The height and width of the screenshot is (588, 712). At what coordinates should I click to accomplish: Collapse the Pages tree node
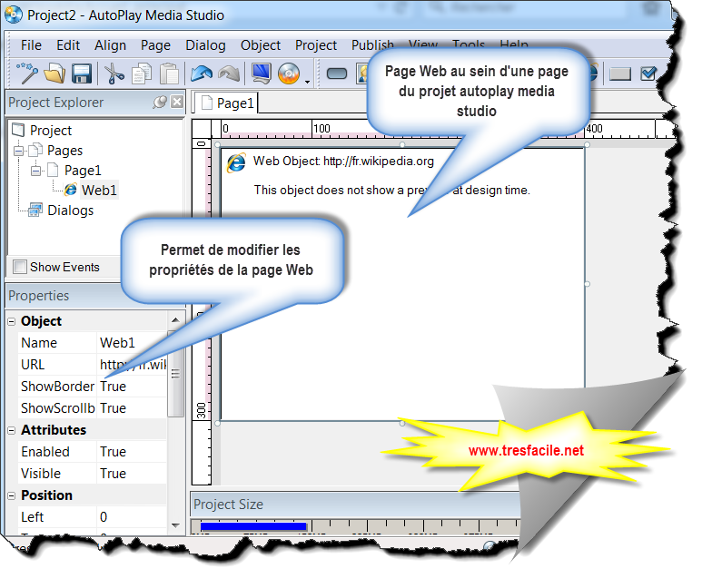[18, 151]
